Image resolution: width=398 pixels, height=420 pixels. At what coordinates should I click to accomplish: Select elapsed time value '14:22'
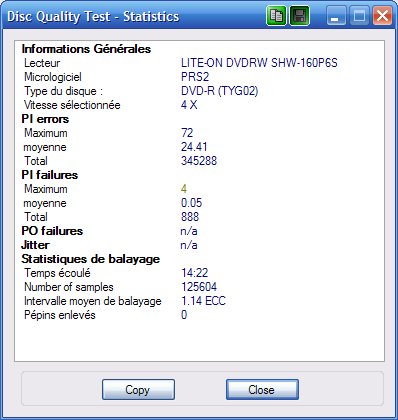[194, 273]
